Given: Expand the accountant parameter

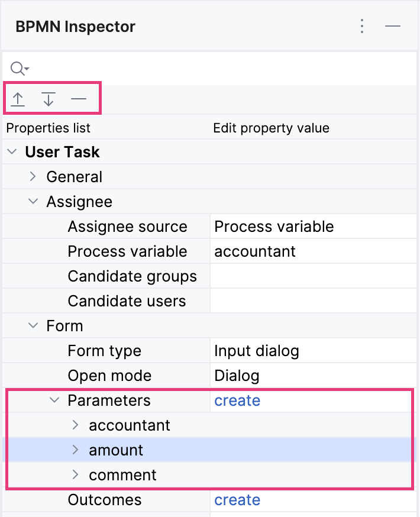Looking at the screenshot, I should (x=75, y=425).
